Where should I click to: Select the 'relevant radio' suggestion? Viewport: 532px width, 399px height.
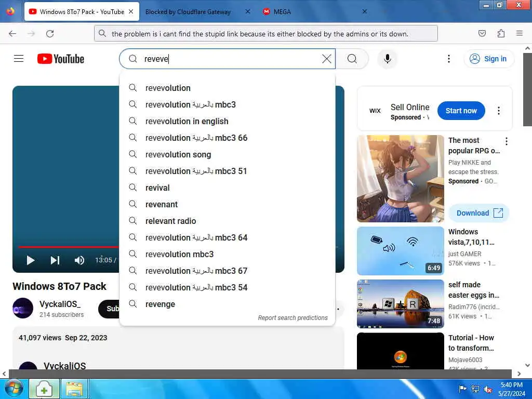(228, 221)
